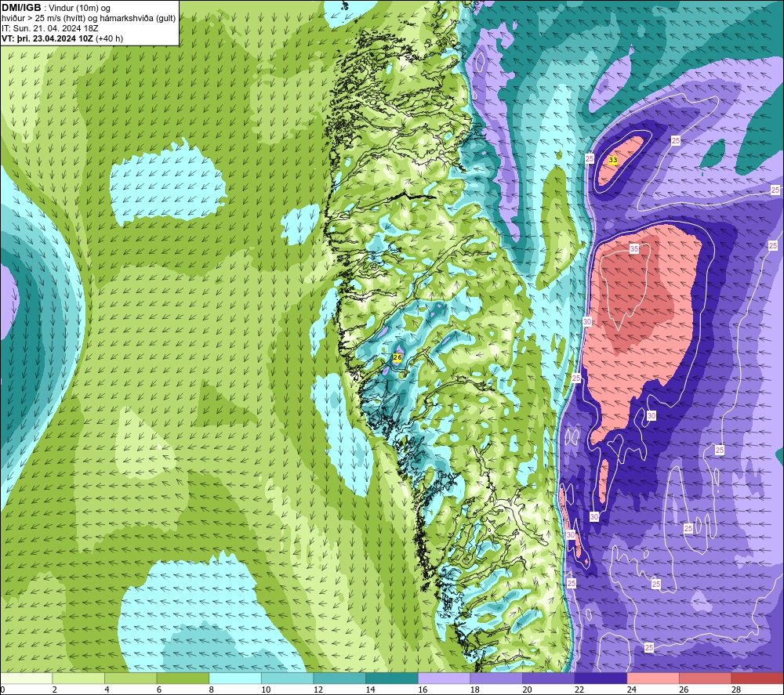Select the 6–8 m/s darker green swatch

(183, 679)
